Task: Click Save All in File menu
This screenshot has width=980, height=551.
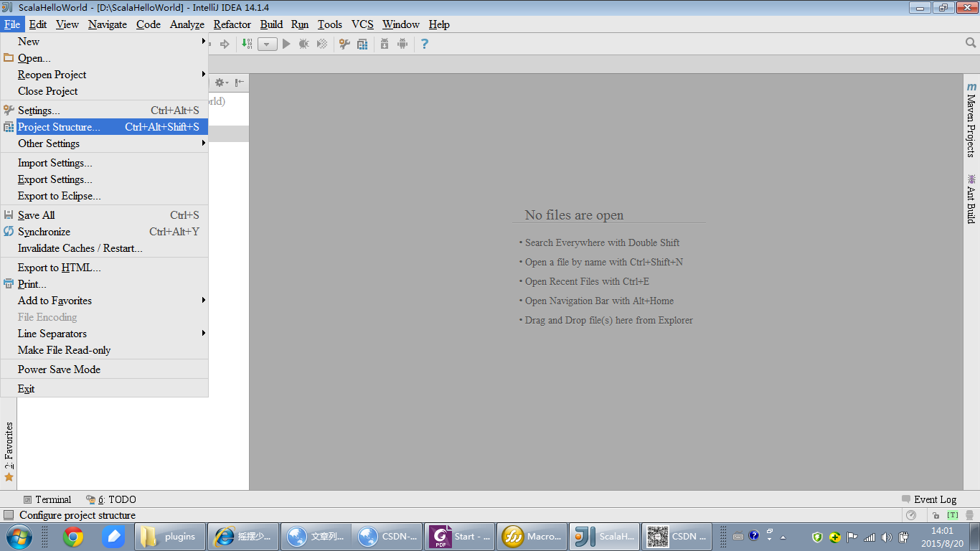Action: 105,215
